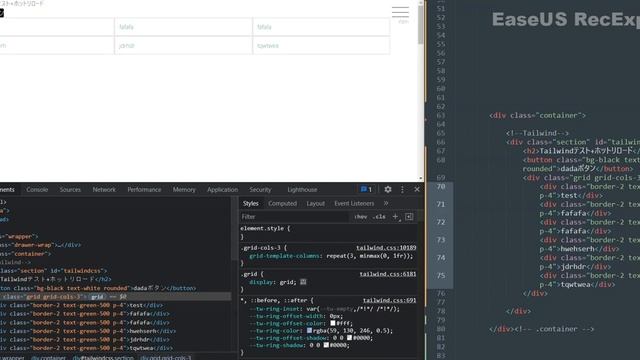Select DOM row containing 'jdrhdr' div
This screenshot has width=640, height=360.
coord(115,340)
